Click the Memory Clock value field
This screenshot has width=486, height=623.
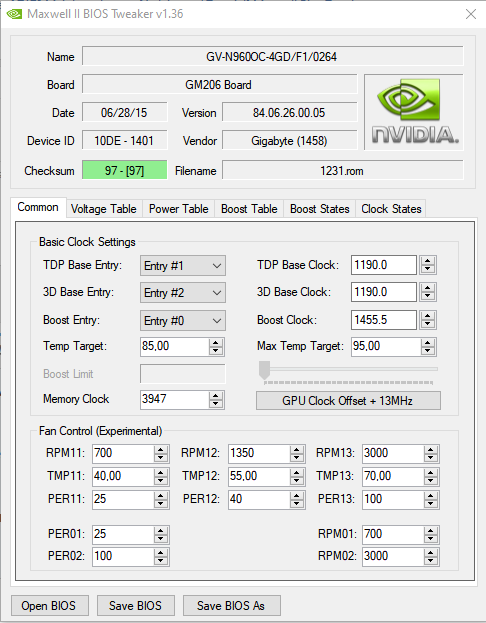pyautogui.click(x=174, y=399)
